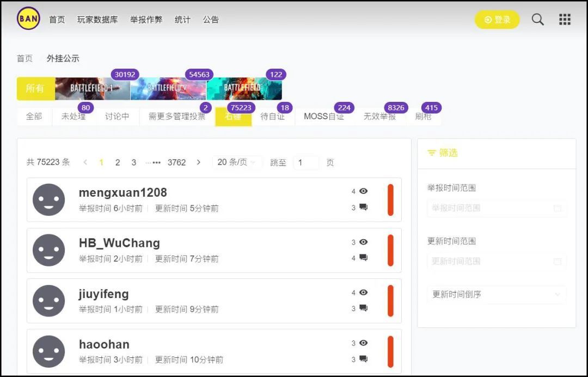Click the 筛选 filter icon
The width and height of the screenshot is (588, 377).
[432, 153]
